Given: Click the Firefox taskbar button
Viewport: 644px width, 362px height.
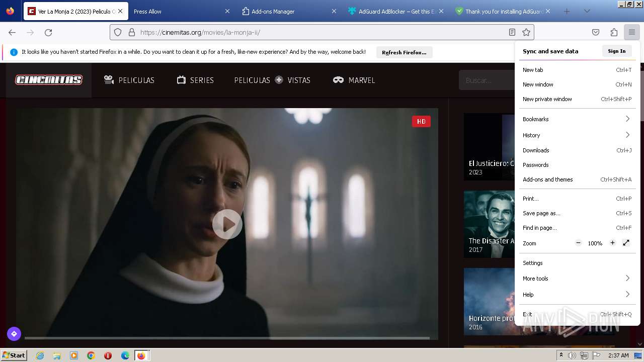Looking at the screenshot, I should point(141,355).
